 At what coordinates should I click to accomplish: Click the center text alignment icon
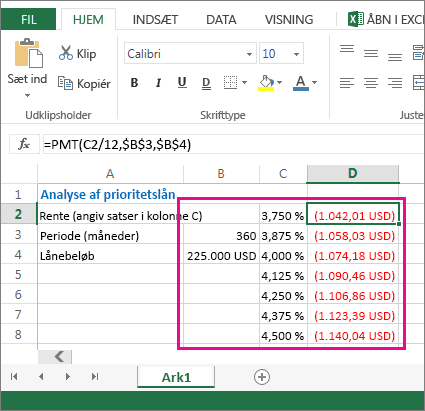(x=371, y=82)
